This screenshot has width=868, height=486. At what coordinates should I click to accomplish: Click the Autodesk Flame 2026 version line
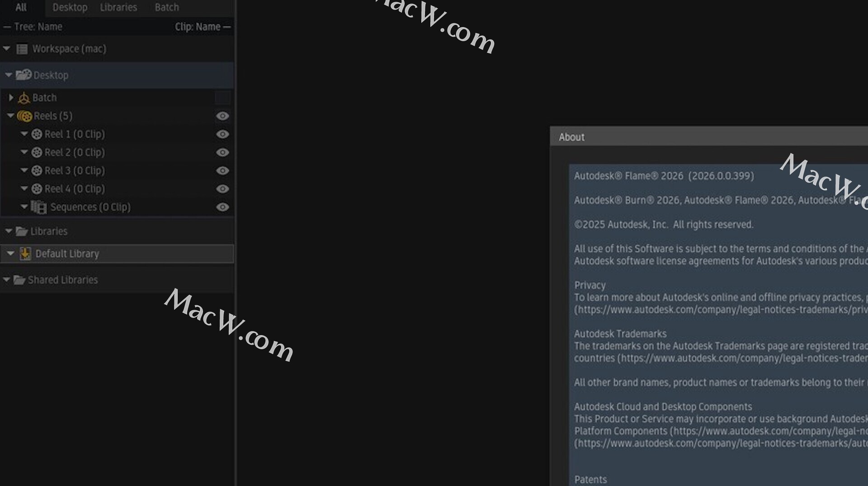[x=664, y=176]
